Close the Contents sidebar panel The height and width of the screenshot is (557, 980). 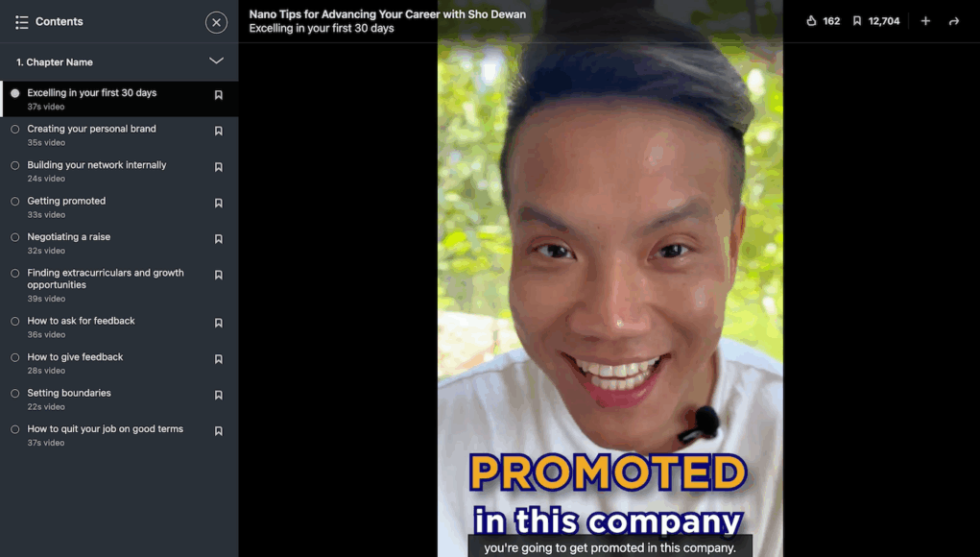216,22
